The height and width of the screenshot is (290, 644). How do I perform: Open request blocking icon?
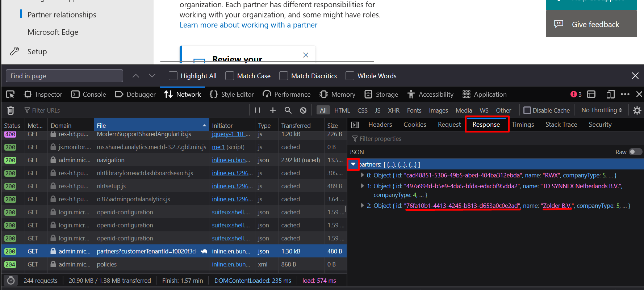(x=303, y=110)
